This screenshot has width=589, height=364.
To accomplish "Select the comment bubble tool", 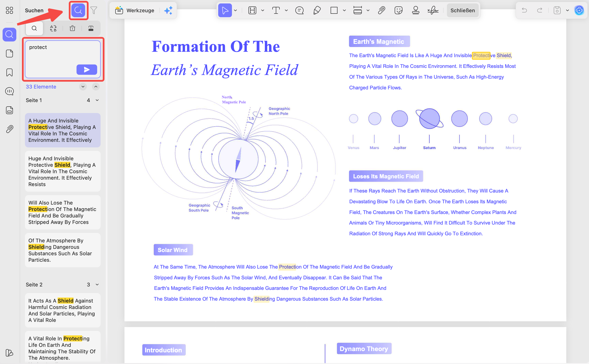I will [x=299, y=10].
